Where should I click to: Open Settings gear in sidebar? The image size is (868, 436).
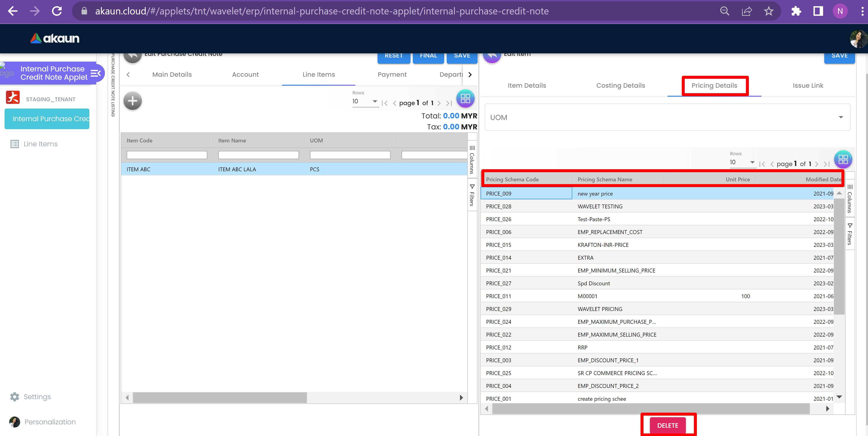coord(14,397)
